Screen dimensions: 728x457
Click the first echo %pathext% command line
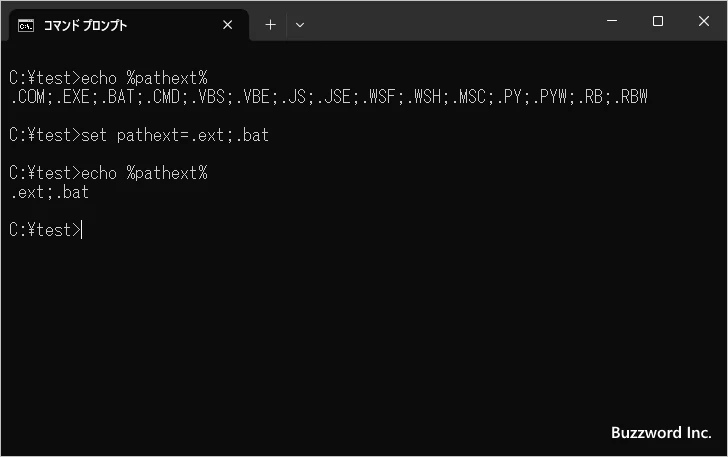pyautogui.click(x=108, y=78)
